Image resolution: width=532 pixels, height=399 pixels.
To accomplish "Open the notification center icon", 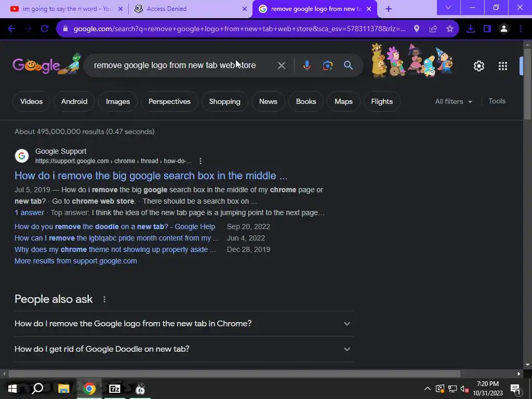I will point(515,389).
